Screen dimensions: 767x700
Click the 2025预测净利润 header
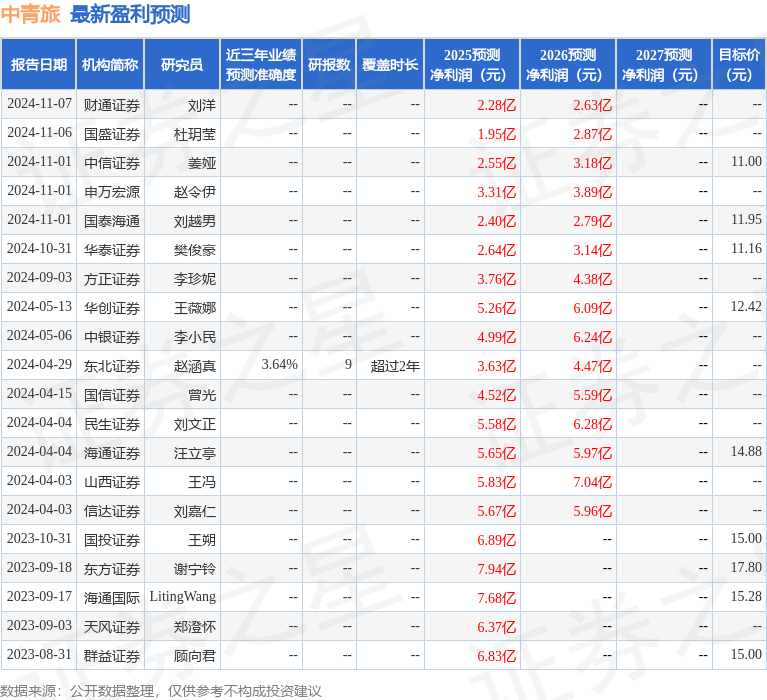(472, 65)
